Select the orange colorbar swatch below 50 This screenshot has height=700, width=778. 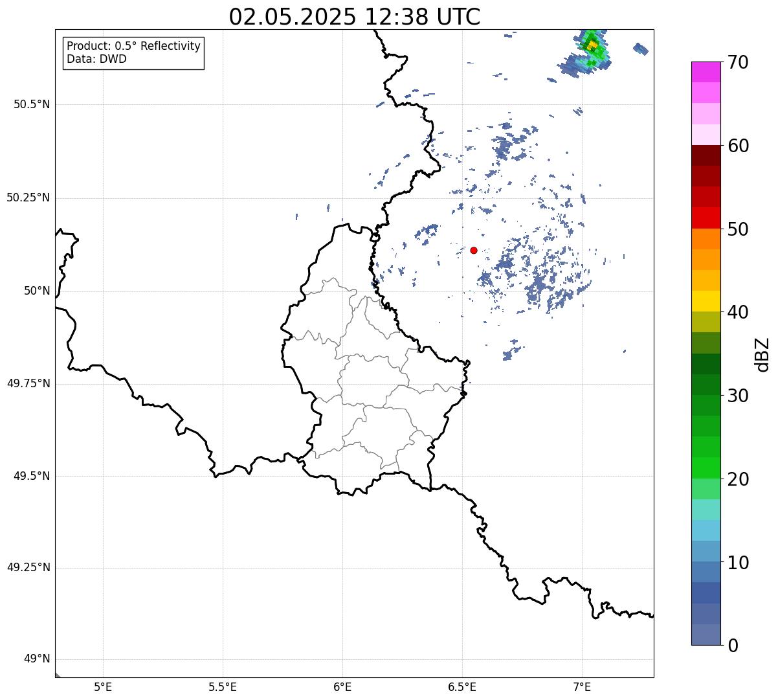(x=706, y=239)
